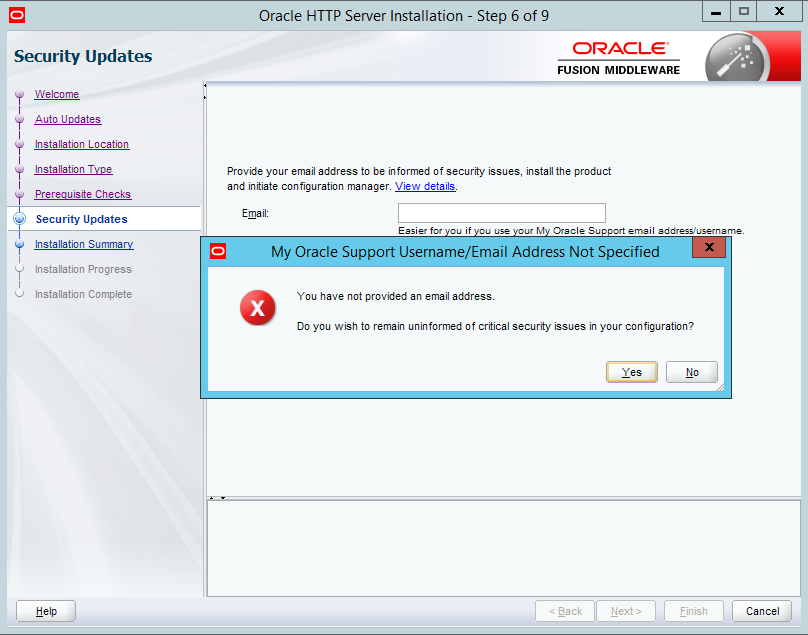Click the installer wizard wand icon

pos(735,58)
